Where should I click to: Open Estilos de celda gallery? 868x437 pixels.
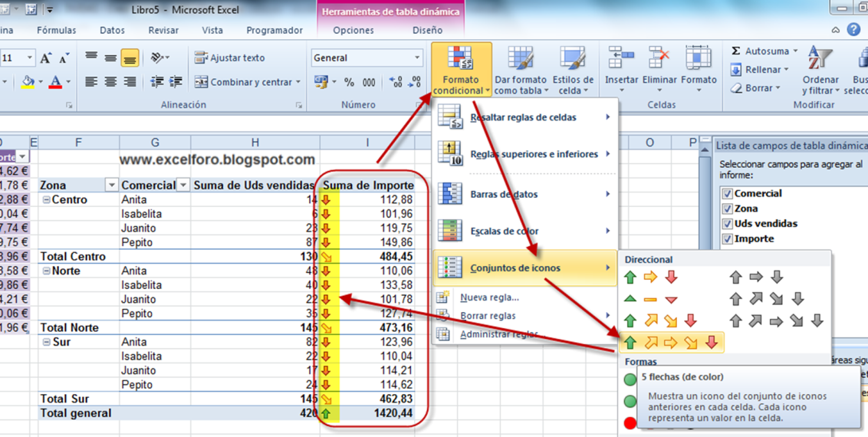pos(573,71)
